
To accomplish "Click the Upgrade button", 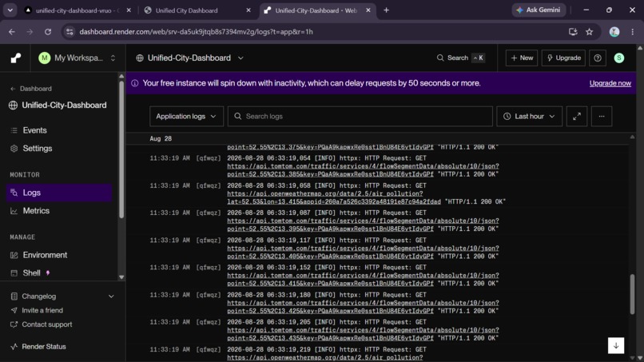I will click(563, 58).
